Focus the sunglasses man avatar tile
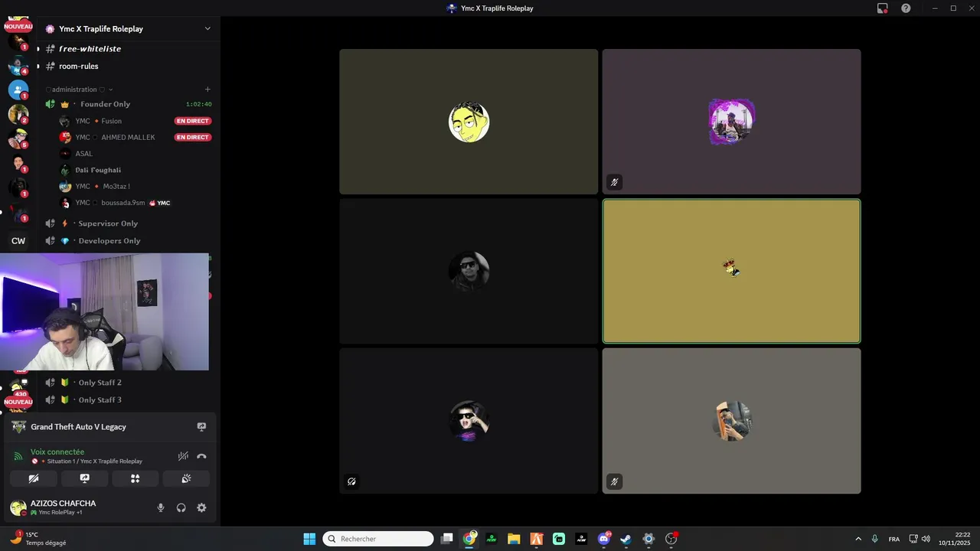This screenshot has height=551, width=980. coord(469,271)
